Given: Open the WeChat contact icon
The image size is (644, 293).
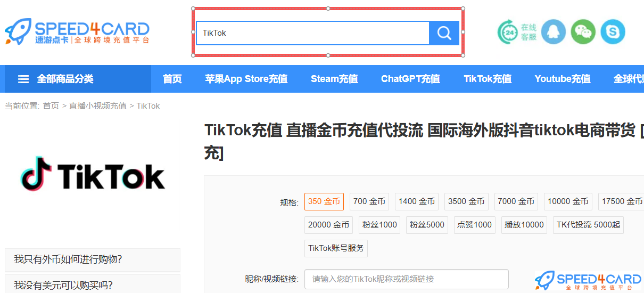Looking at the screenshot, I should point(583,32).
